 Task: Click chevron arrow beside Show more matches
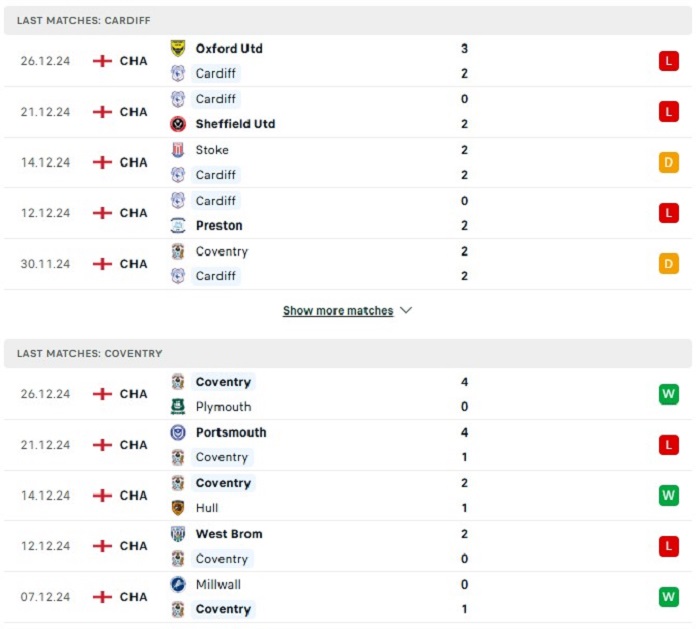(405, 310)
